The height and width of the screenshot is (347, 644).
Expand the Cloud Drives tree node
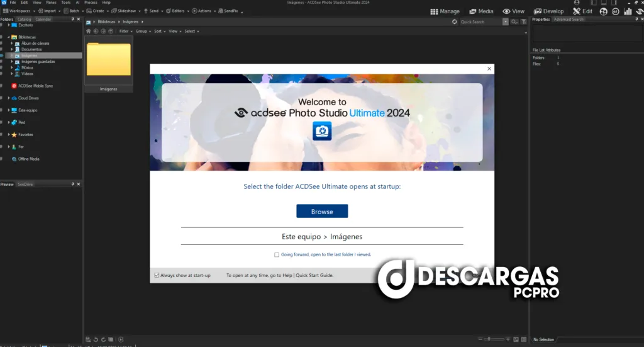(x=9, y=98)
